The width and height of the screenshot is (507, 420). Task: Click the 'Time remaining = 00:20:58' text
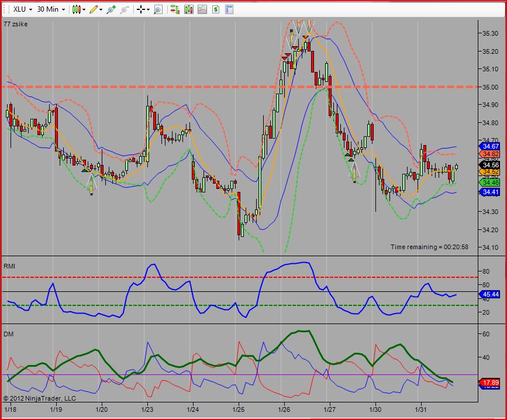[x=429, y=247]
